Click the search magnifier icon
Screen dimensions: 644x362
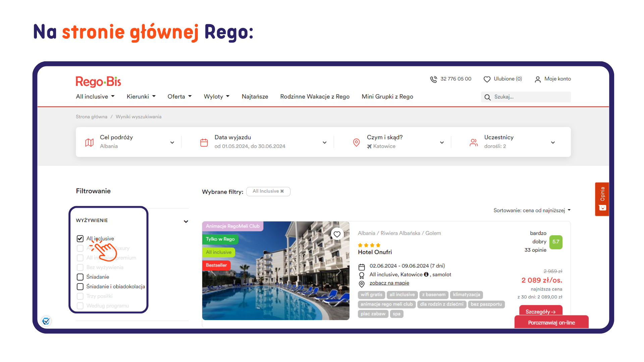tap(487, 97)
